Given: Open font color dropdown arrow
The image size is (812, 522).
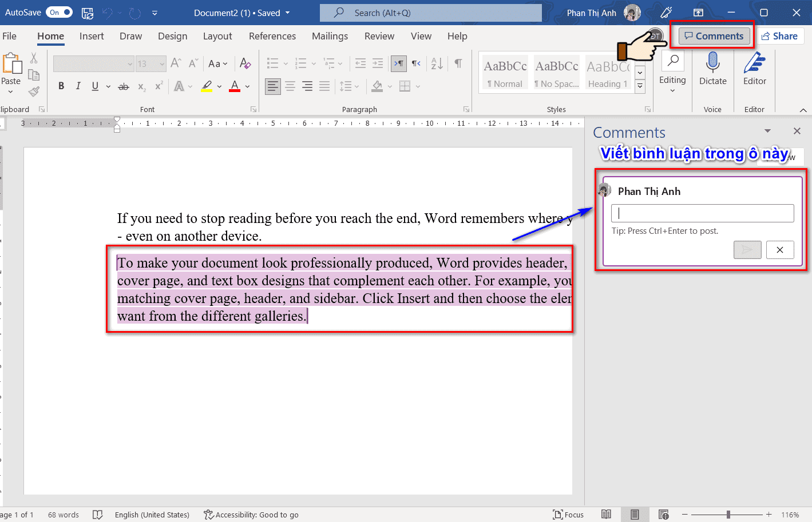Looking at the screenshot, I should (248, 86).
